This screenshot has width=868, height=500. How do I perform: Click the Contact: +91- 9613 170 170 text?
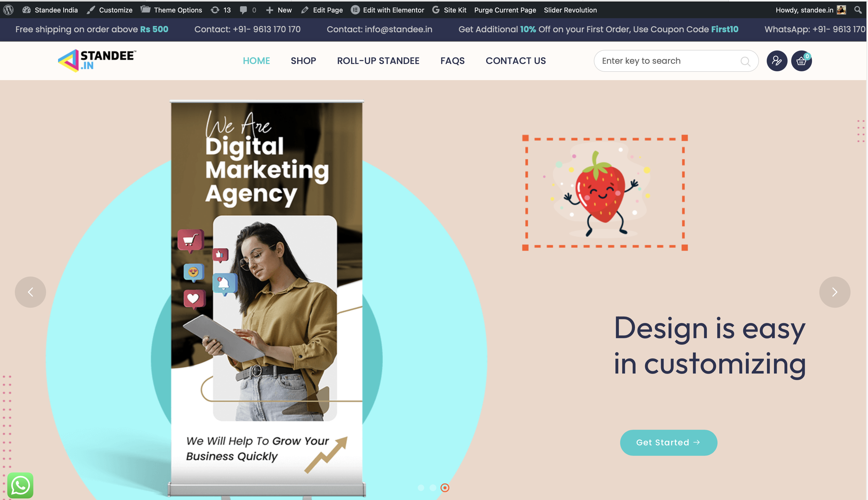247,29
